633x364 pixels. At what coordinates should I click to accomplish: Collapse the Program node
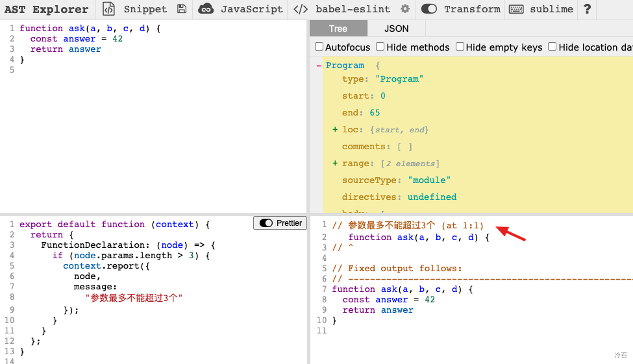click(x=319, y=66)
